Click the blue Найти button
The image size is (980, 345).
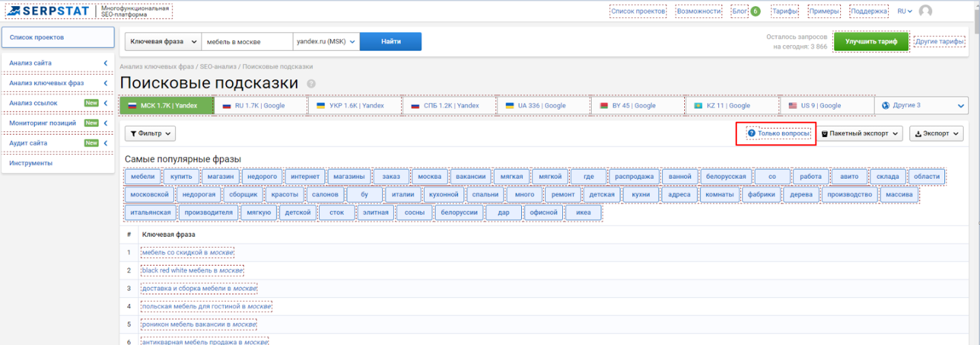tap(391, 41)
